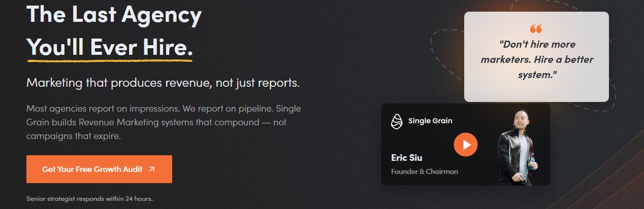The width and height of the screenshot is (644, 209).
Task: Click the empty bottom area of the grey quote card
Action: (x=536, y=91)
